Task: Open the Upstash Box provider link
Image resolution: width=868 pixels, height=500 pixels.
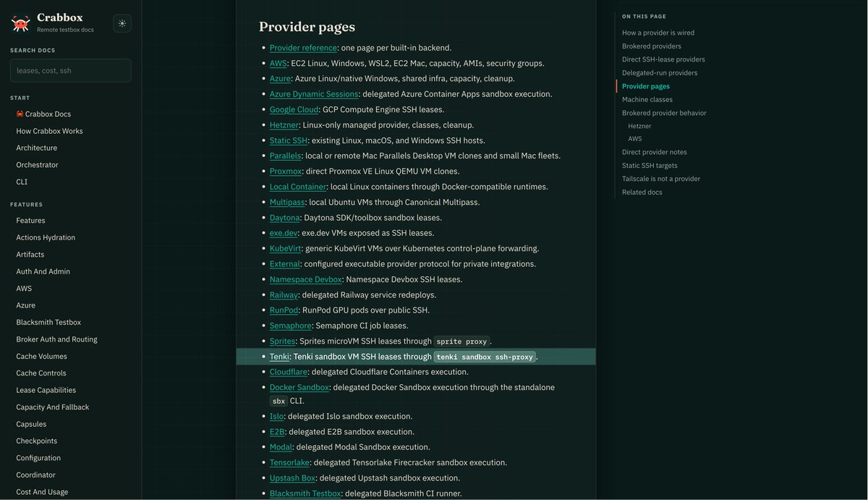Action: click(293, 478)
